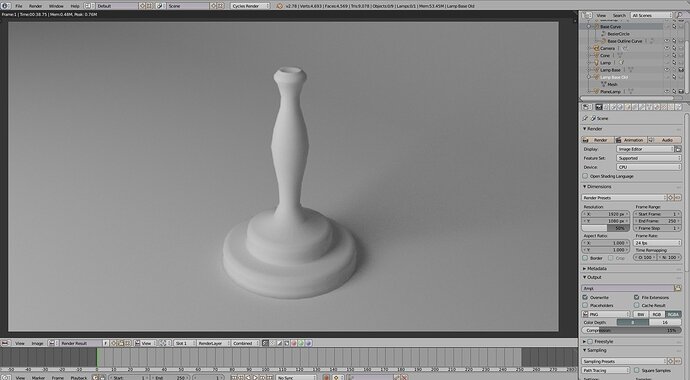
Task: Click the Blender logo icon in top bar
Action: [x=6, y=6]
